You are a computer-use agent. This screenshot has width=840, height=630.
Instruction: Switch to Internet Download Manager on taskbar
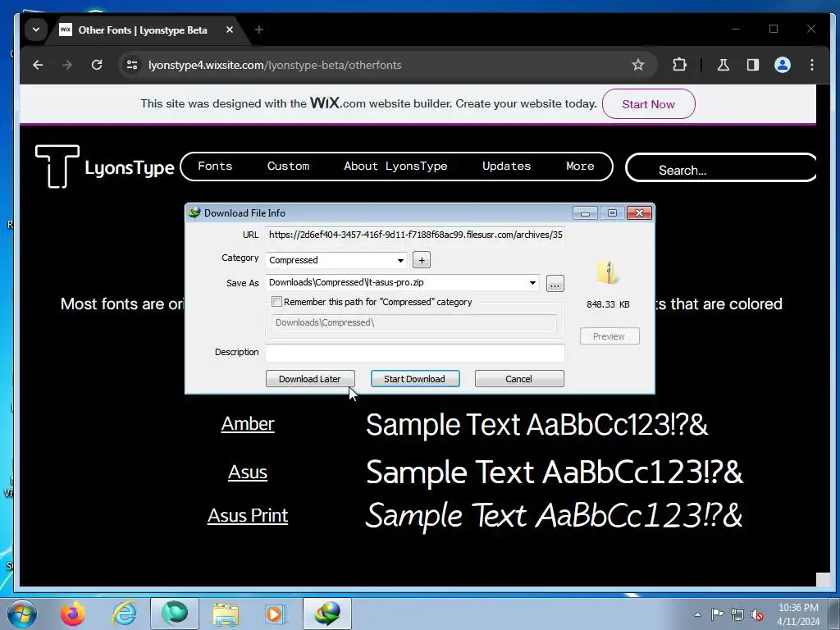327,614
